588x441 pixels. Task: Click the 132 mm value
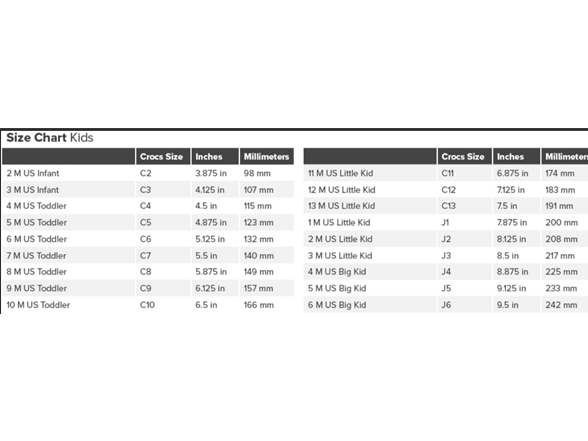pyautogui.click(x=258, y=239)
